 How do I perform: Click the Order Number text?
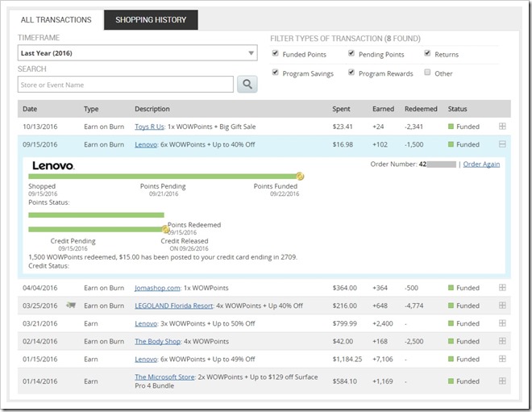[393, 164]
